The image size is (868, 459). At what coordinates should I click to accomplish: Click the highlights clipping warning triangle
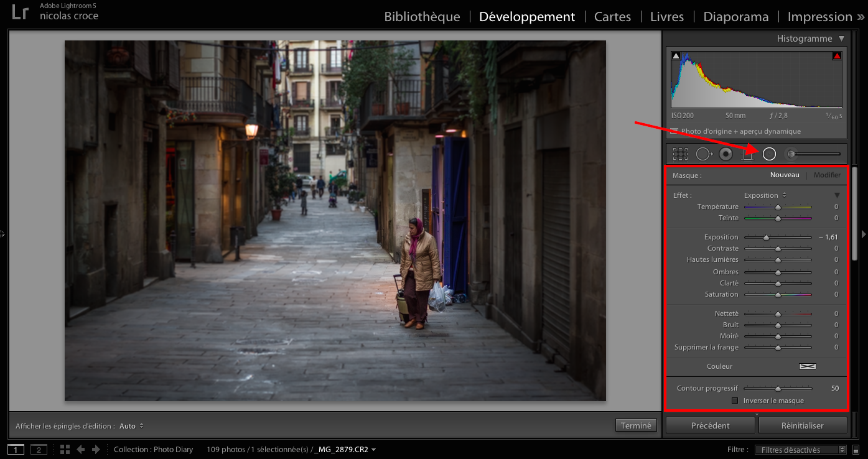click(836, 55)
